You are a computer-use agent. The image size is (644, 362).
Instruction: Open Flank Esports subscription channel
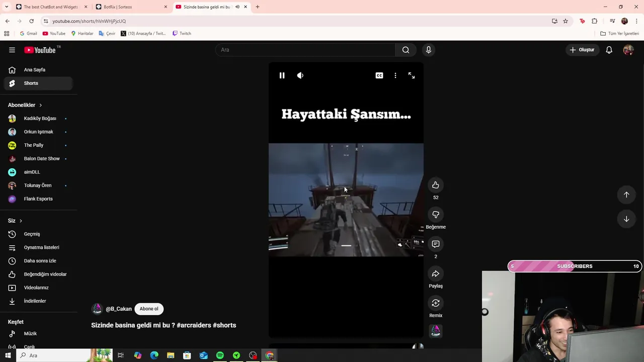coord(38,199)
